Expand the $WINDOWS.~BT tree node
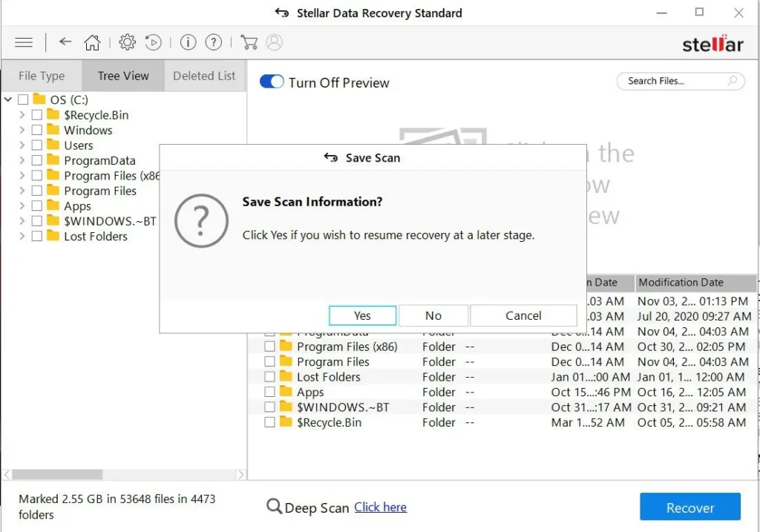Viewport: 760px width, 532px height. pos(22,221)
